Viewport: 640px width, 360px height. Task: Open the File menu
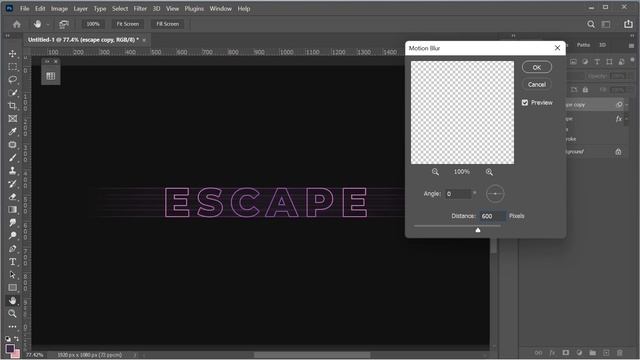pos(24,9)
